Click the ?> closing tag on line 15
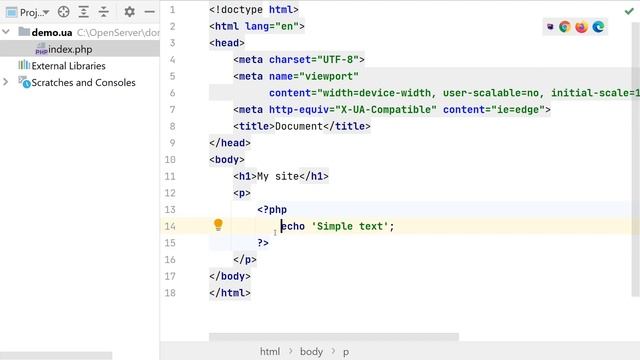This screenshot has height=360, width=640. click(x=263, y=243)
